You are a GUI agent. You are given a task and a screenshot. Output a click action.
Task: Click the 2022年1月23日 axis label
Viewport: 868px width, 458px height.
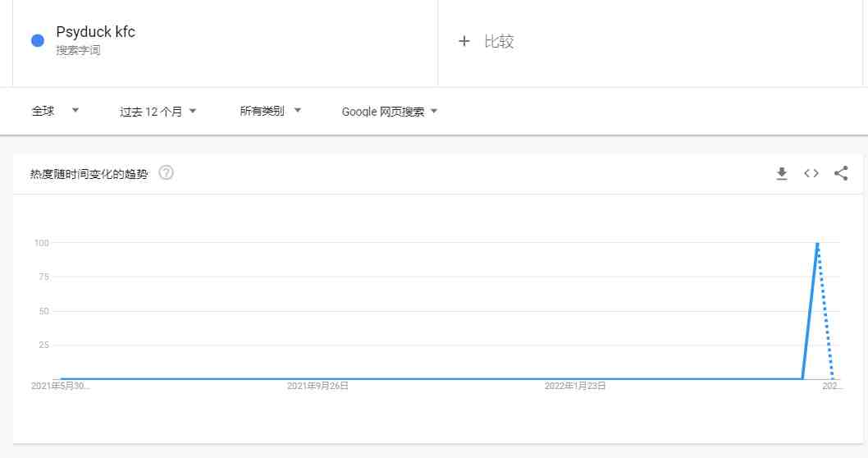pyautogui.click(x=575, y=386)
